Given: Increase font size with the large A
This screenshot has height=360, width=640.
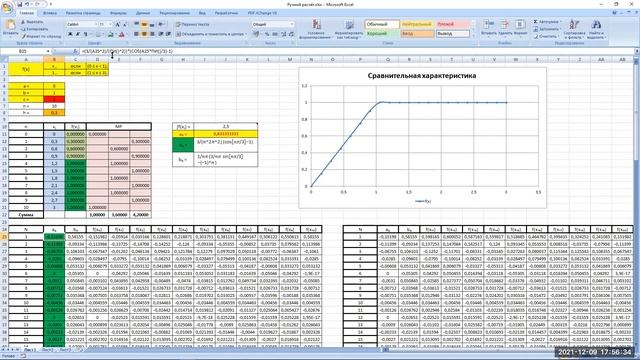Looking at the screenshot, I should pos(118,24).
